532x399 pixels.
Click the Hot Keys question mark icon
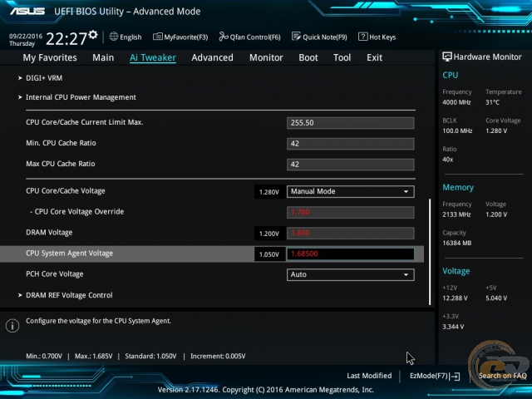pos(362,37)
